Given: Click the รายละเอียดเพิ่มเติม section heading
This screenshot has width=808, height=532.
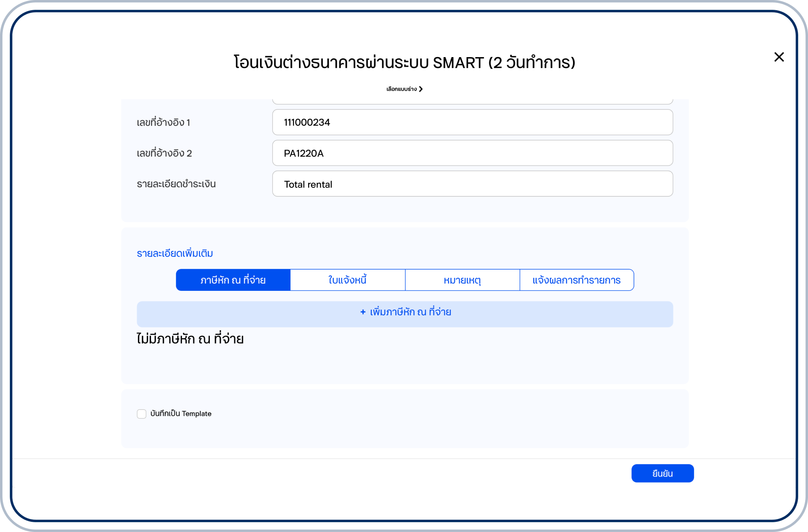Looking at the screenshot, I should [175, 253].
